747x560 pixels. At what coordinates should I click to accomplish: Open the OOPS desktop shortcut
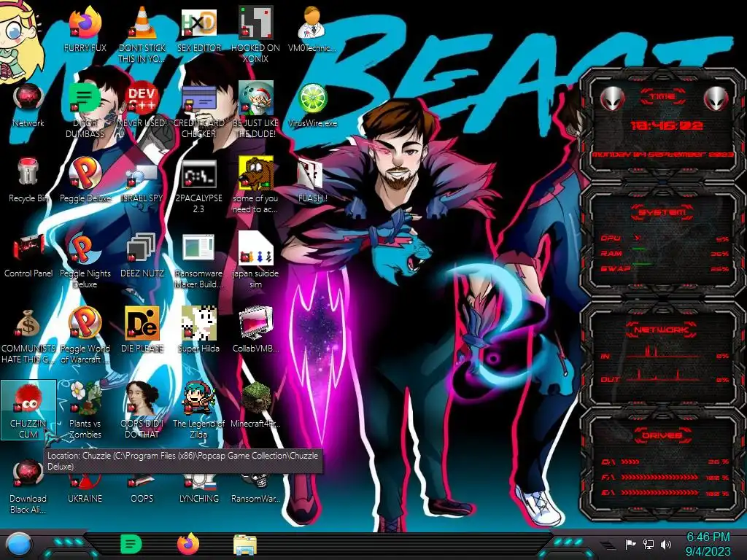(x=142, y=488)
